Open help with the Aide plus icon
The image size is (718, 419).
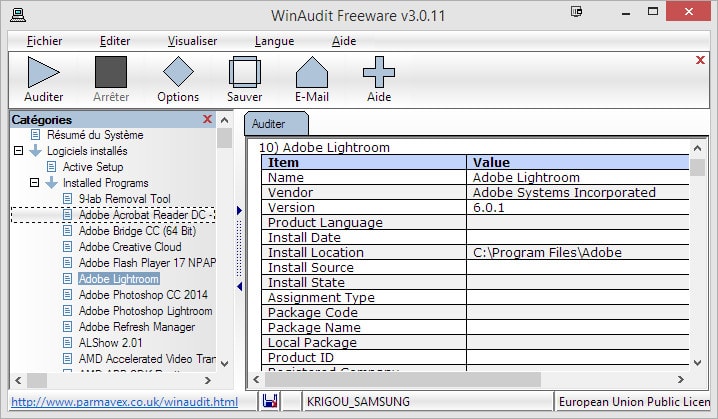379,71
